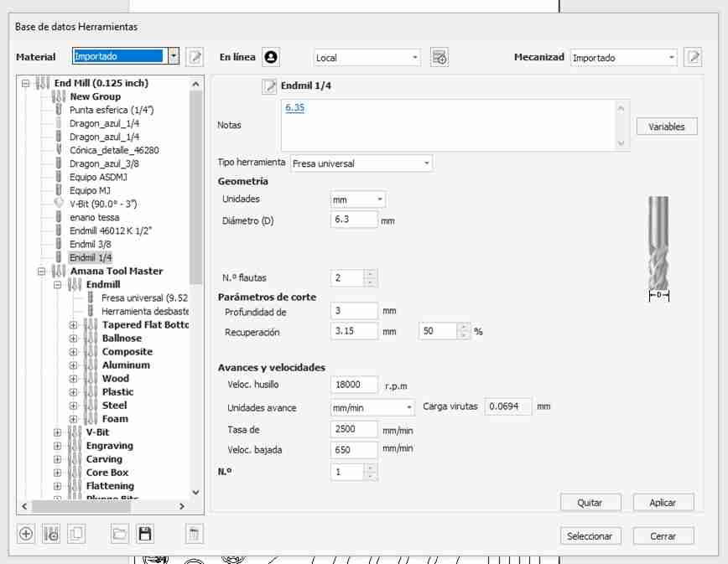Increase the N.º flautas stepper
Viewport: 728px width, 564px height.
coord(370,274)
